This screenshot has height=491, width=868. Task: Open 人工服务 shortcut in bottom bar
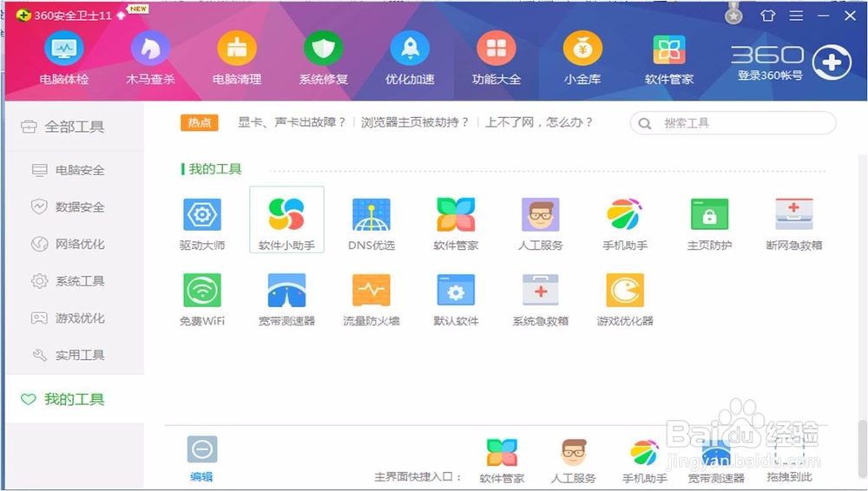(574, 461)
